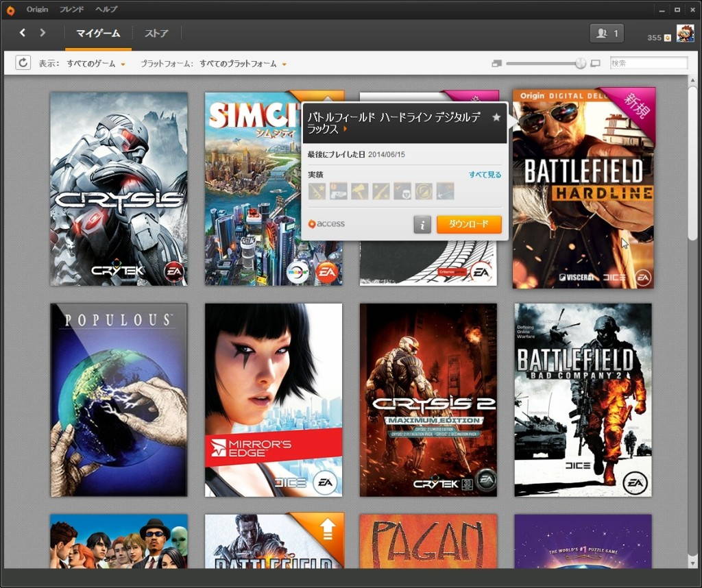Select the Populous game tile
The width and height of the screenshot is (702, 588).
point(119,400)
